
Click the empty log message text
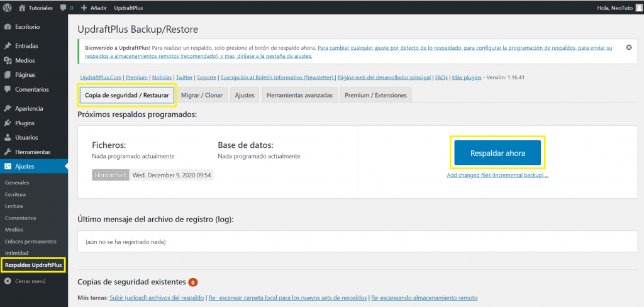point(125,242)
